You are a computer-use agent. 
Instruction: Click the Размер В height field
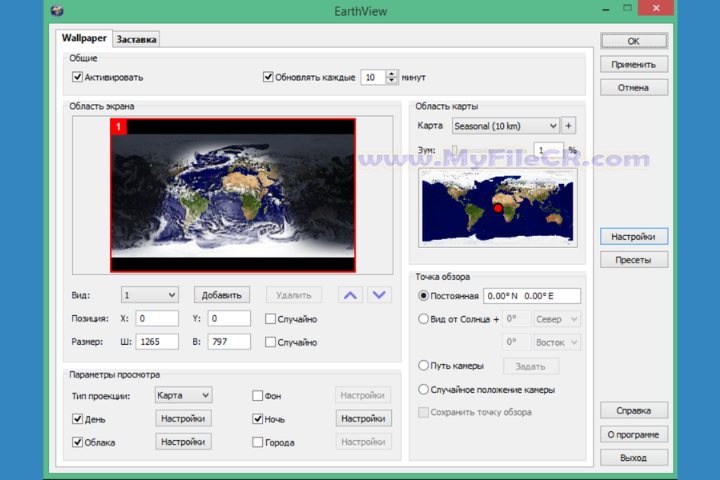pyautogui.click(x=229, y=342)
